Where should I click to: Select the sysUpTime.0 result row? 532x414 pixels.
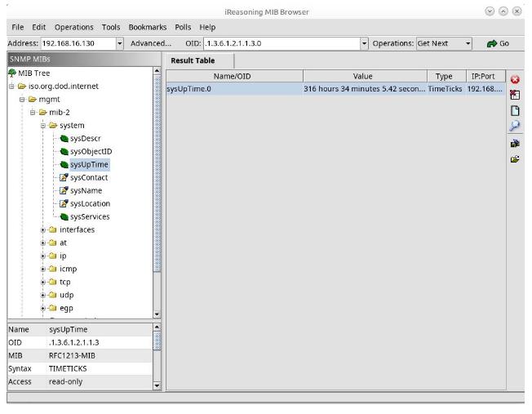pos(335,89)
